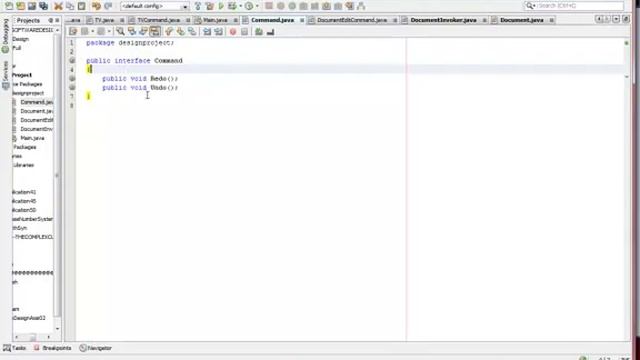Click Stop Macro Recording icon
640x360 pixels.
(x=244, y=32)
